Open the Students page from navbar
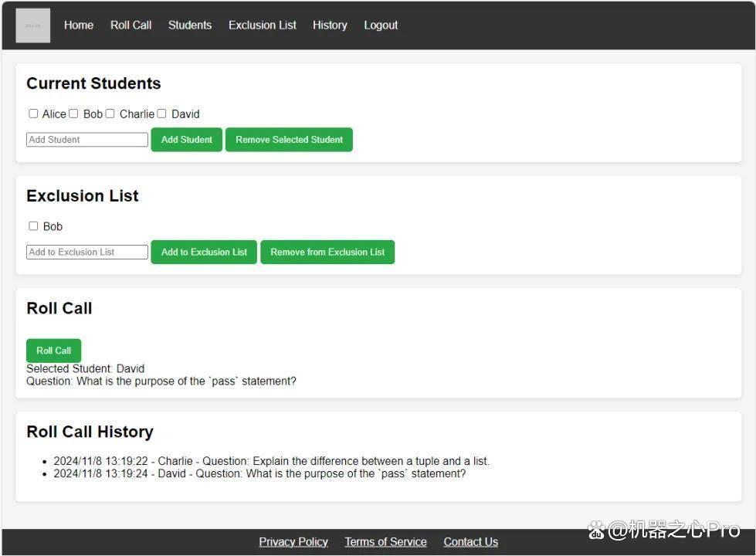The image size is (756, 556). click(190, 25)
